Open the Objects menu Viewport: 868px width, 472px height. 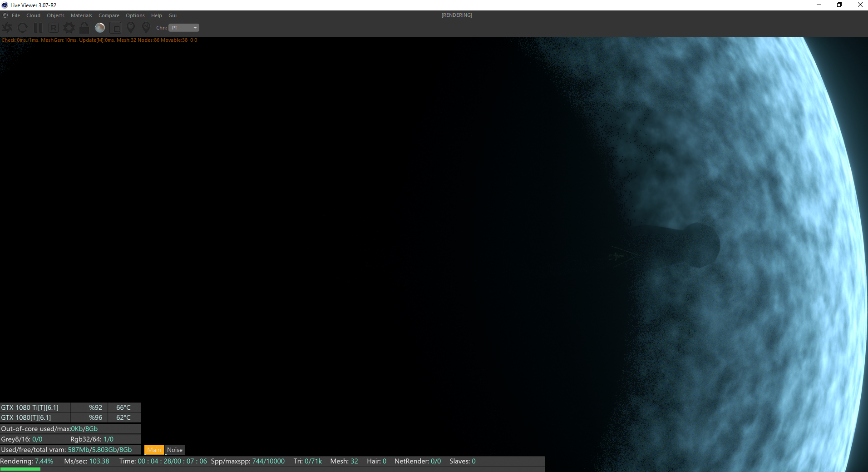[56, 15]
